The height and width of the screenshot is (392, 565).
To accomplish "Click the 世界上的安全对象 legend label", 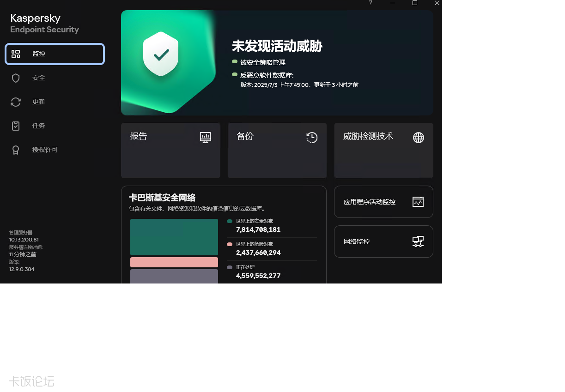I will coord(255,221).
